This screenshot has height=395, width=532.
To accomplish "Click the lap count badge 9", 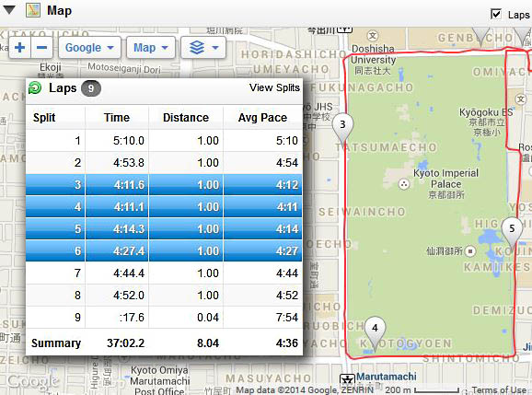I will 90,88.
